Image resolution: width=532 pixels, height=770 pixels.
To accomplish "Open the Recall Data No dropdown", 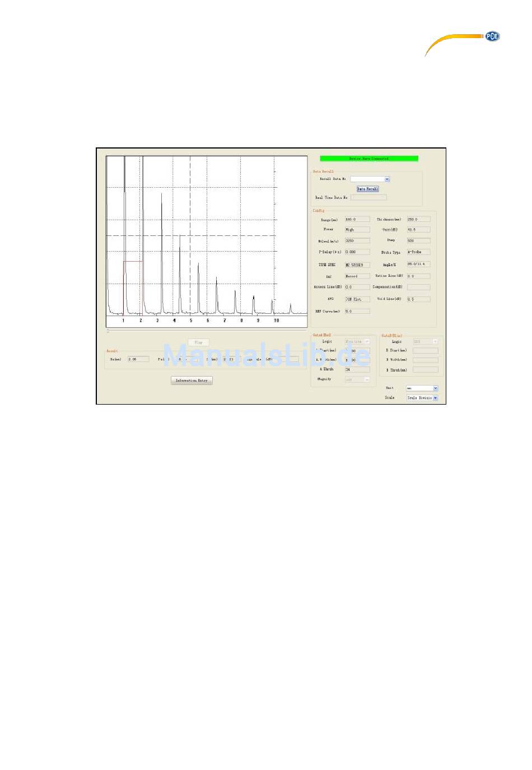I will click(370, 179).
